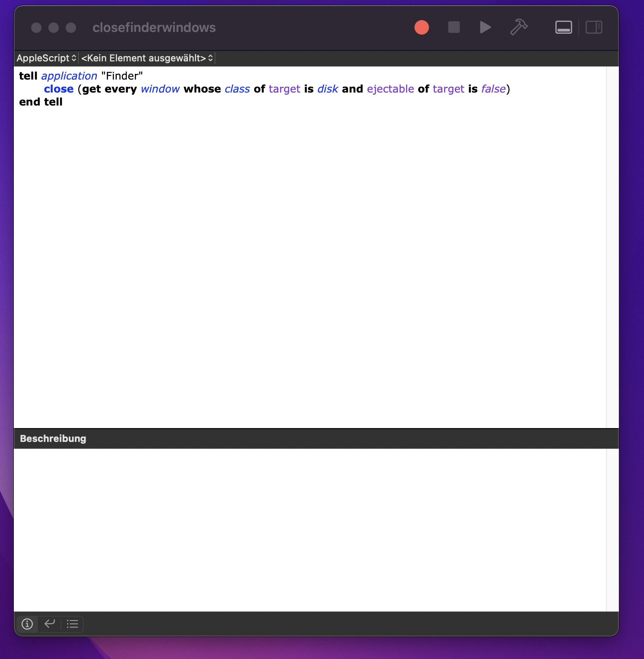
Task: Show the log list tab icon
Action: (x=72, y=624)
